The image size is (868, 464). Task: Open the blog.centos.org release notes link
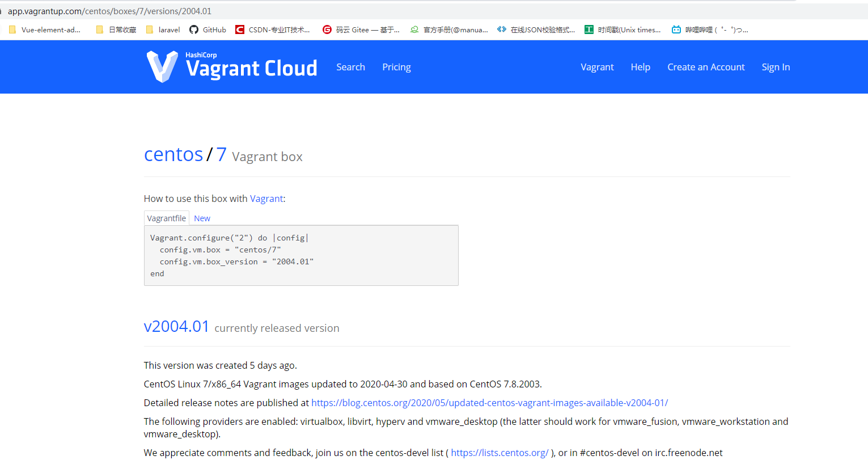(x=489, y=403)
